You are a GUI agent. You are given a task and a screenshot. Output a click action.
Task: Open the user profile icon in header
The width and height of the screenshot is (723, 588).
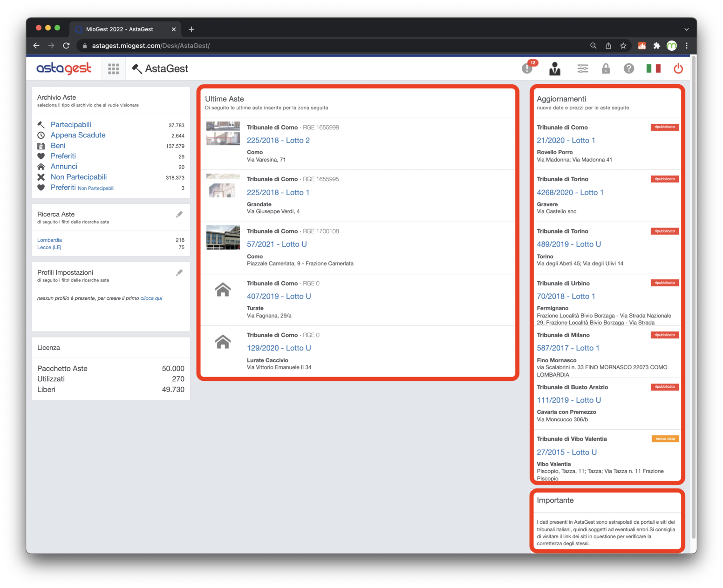pyautogui.click(x=555, y=68)
